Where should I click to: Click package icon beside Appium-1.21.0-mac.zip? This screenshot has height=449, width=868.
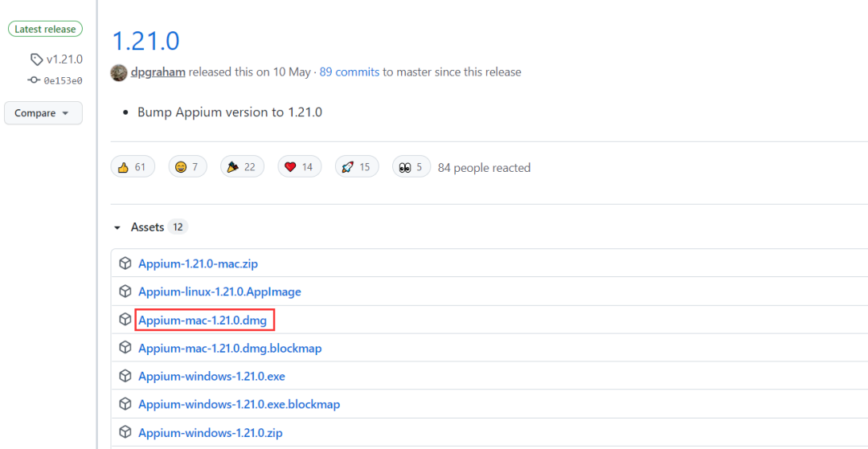[125, 263]
